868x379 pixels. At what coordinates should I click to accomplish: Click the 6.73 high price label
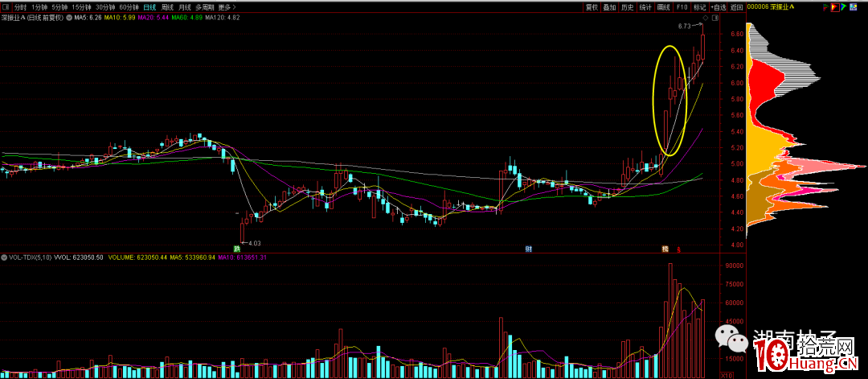tap(684, 26)
